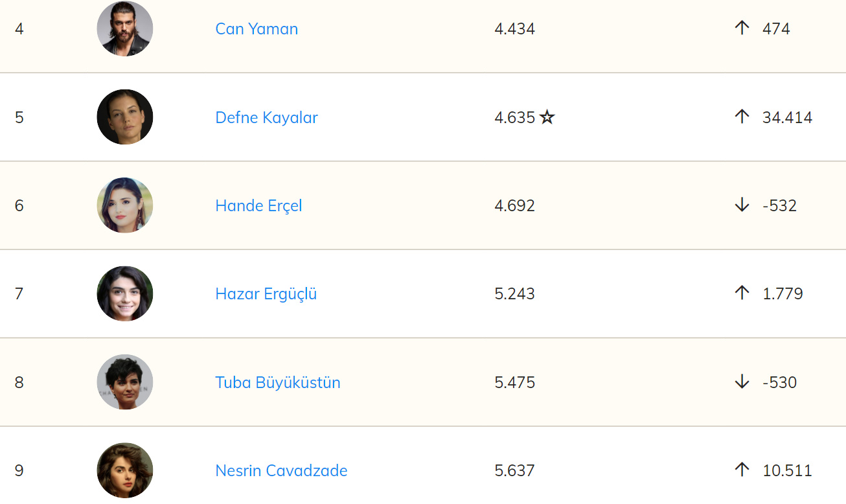Go to Hande Erçel's page
846x504 pixels.
(x=258, y=206)
